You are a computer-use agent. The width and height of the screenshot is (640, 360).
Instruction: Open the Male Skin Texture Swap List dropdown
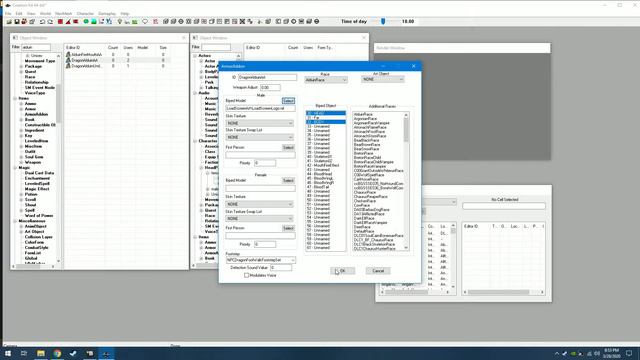pos(260,137)
